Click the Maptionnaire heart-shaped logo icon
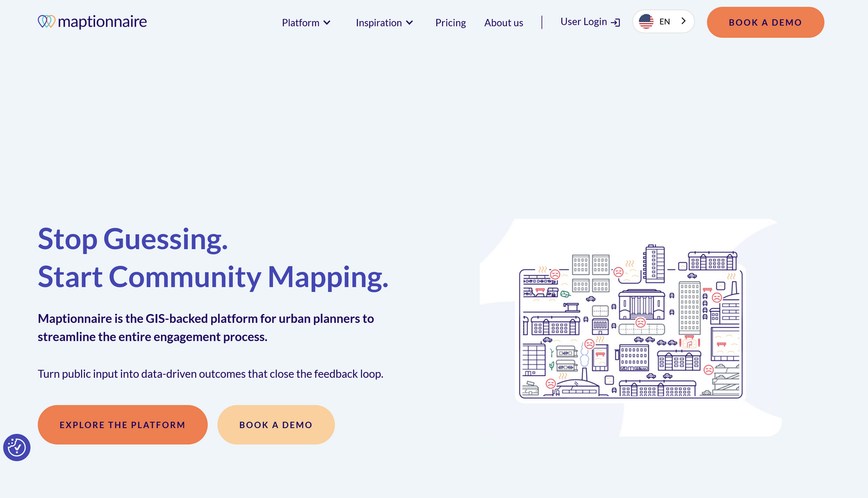The width and height of the screenshot is (868, 498). (x=46, y=21)
